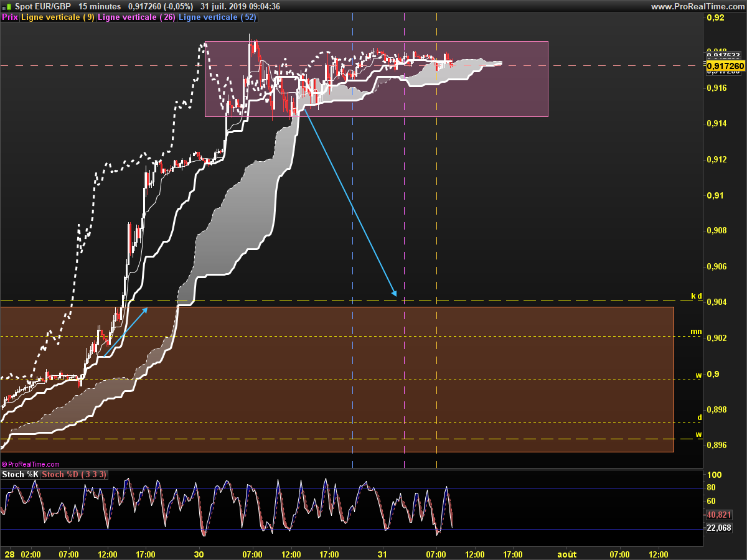Open the Ligne verticale (9) label
Screen dimensions: 747x560
(58, 17)
